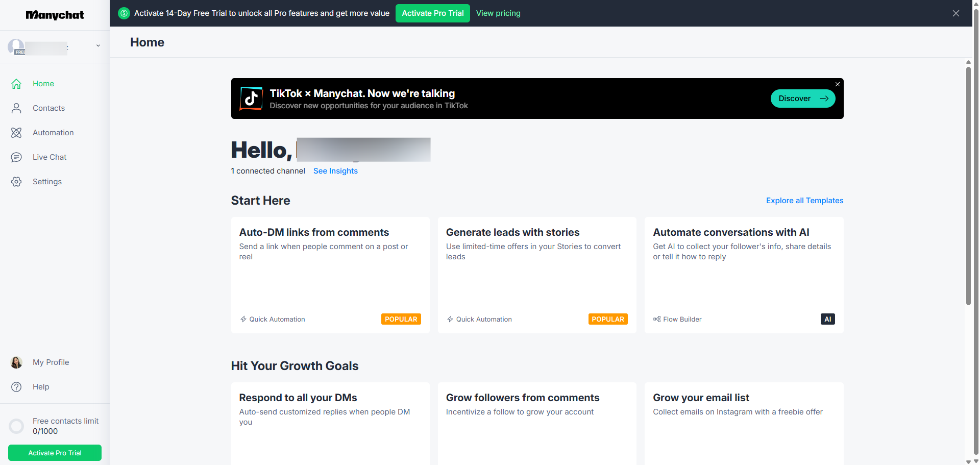Viewport: 980px width, 465px height.
Task: Click the TikTok logo in banner
Action: [251, 99]
